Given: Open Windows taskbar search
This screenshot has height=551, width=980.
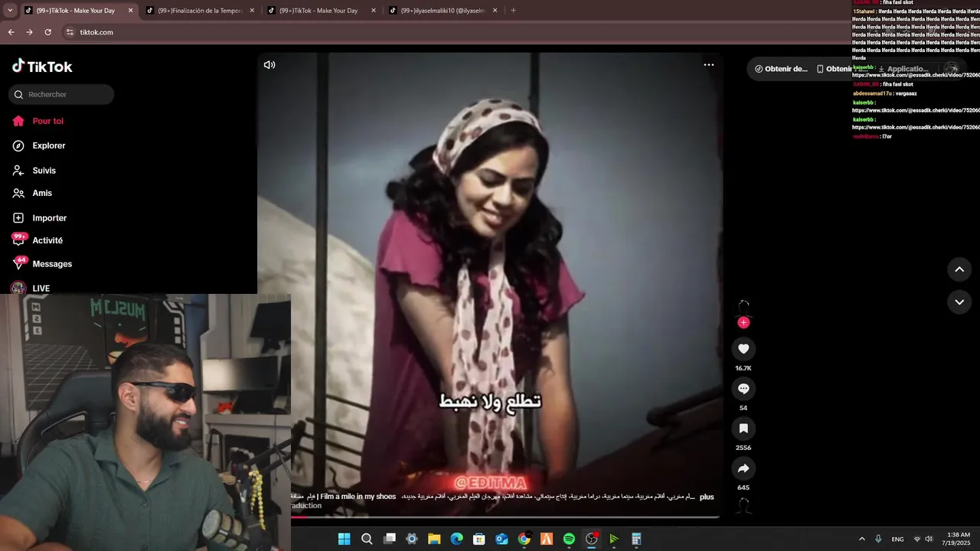Looking at the screenshot, I should [x=367, y=539].
